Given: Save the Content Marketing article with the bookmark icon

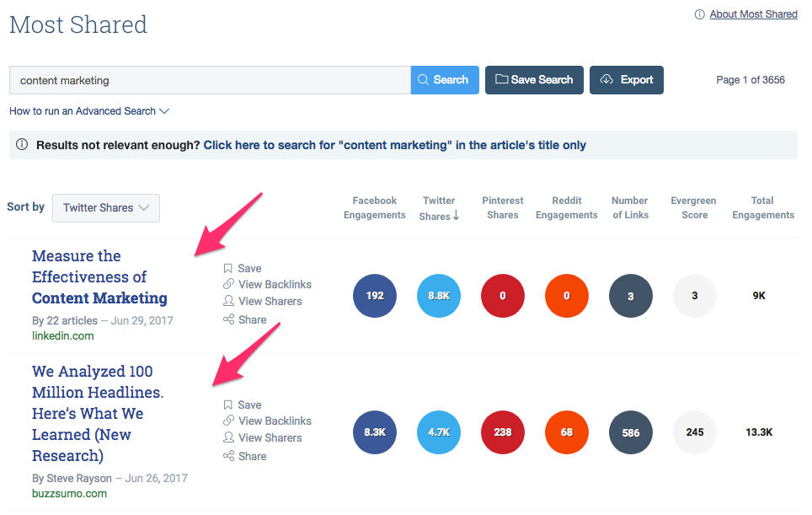Looking at the screenshot, I should pos(227,268).
